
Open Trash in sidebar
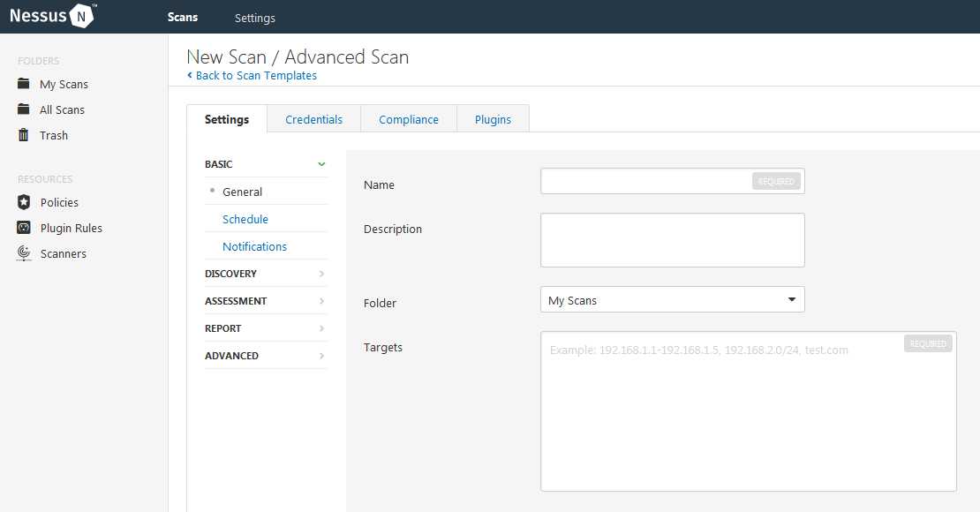point(54,136)
